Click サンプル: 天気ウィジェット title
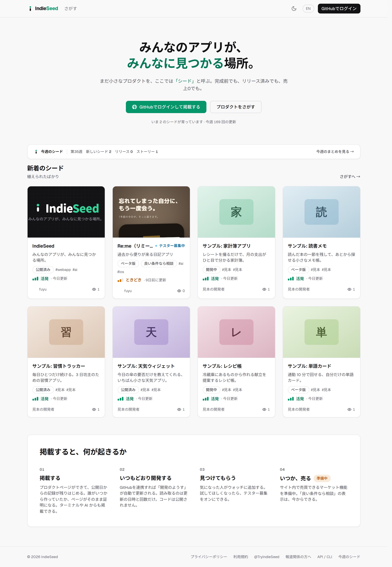Image resolution: width=392 pixels, height=567 pixels. point(146,366)
